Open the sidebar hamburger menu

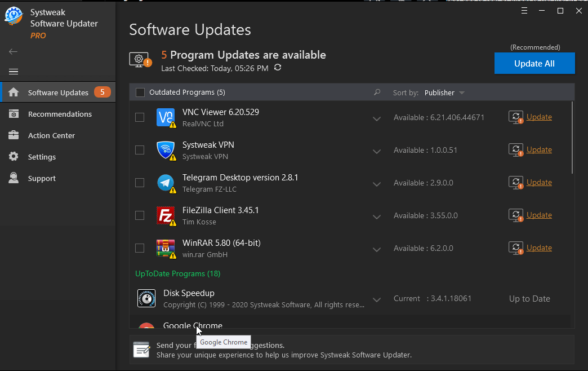[x=13, y=72]
